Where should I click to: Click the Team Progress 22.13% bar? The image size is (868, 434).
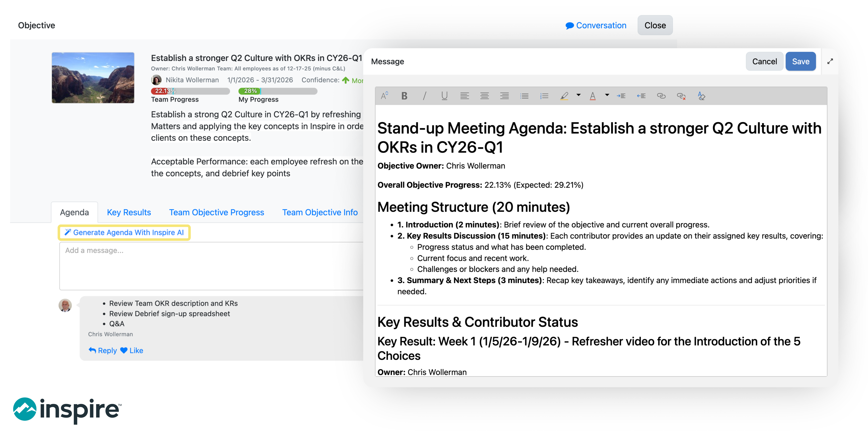[x=190, y=91]
